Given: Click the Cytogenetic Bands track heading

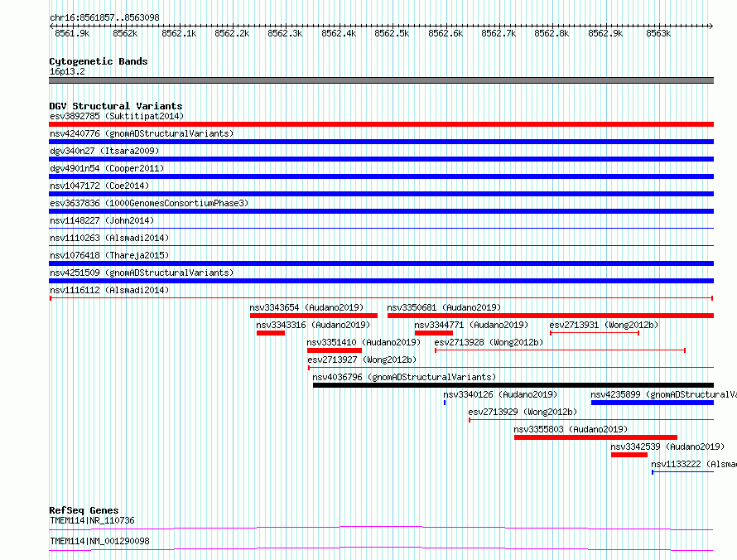Looking at the screenshot, I should [99, 61].
